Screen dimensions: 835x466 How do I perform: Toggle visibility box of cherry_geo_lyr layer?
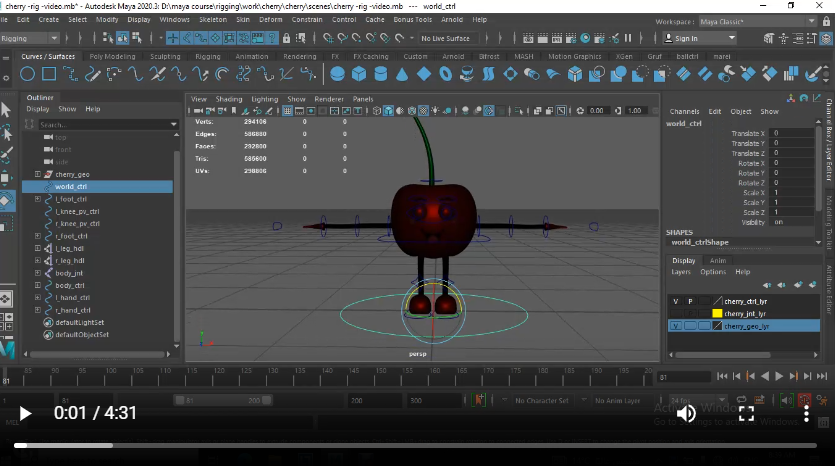coord(675,326)
